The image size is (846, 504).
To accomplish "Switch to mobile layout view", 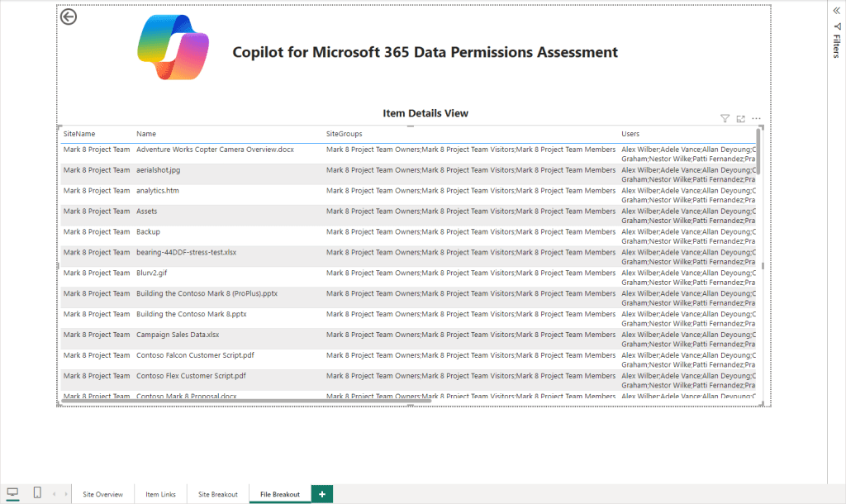I will 37,493.
